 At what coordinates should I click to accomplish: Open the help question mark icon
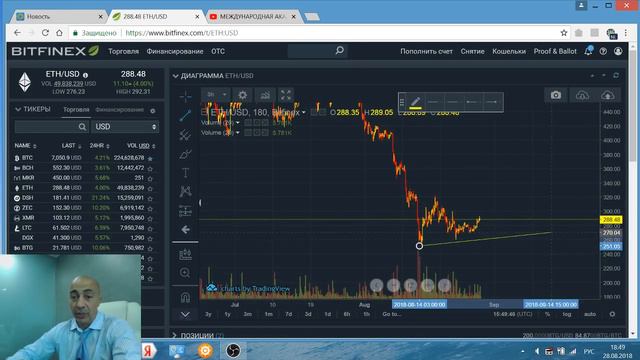(x=603, y=51)
